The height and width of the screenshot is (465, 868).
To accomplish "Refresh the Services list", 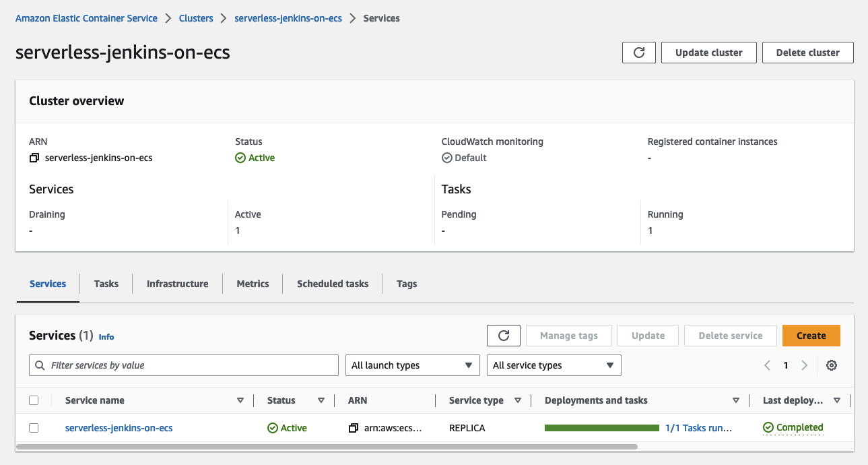I will (x=503, y=335).
